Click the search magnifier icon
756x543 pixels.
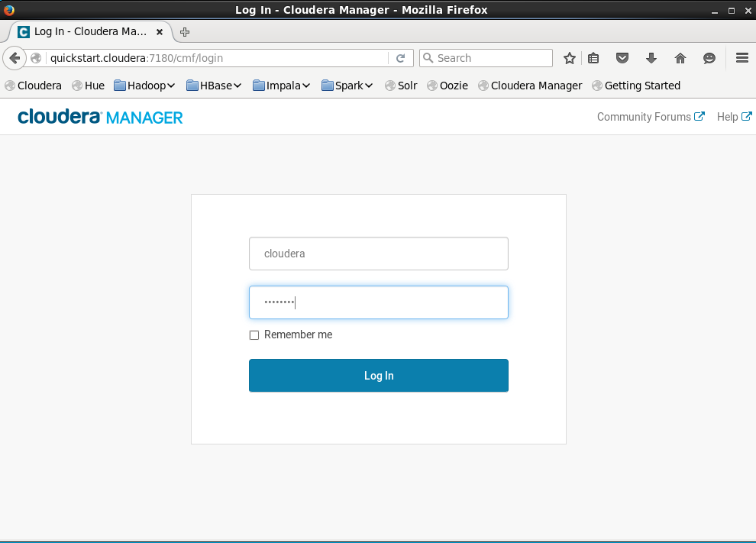pos(428,58)
